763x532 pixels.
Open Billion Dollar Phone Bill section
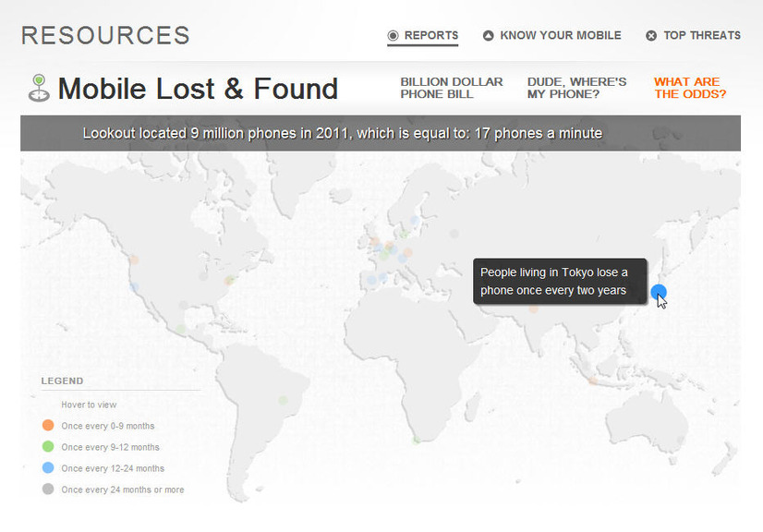click(x=452, y=88)
